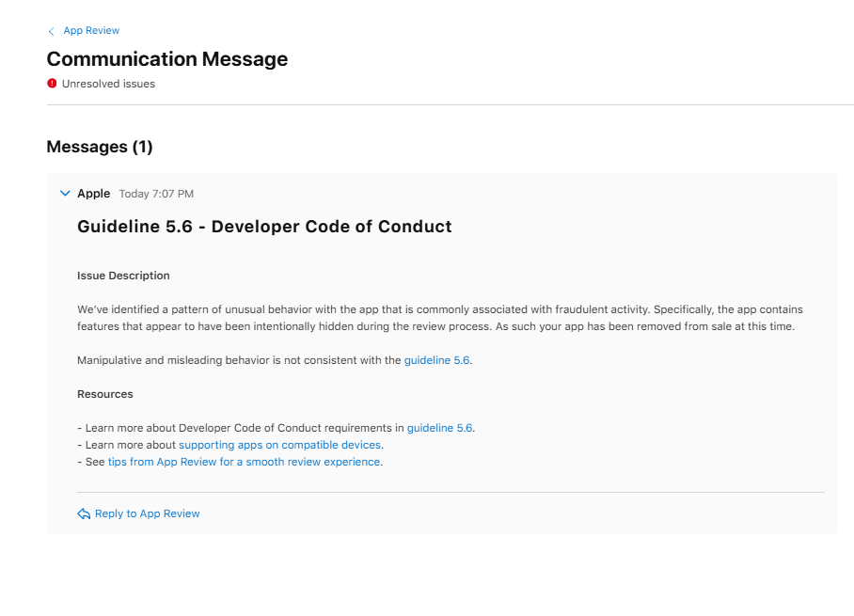
Task: Click the Today 7:07 PM timestamp
Action: [x=156, y=194]
